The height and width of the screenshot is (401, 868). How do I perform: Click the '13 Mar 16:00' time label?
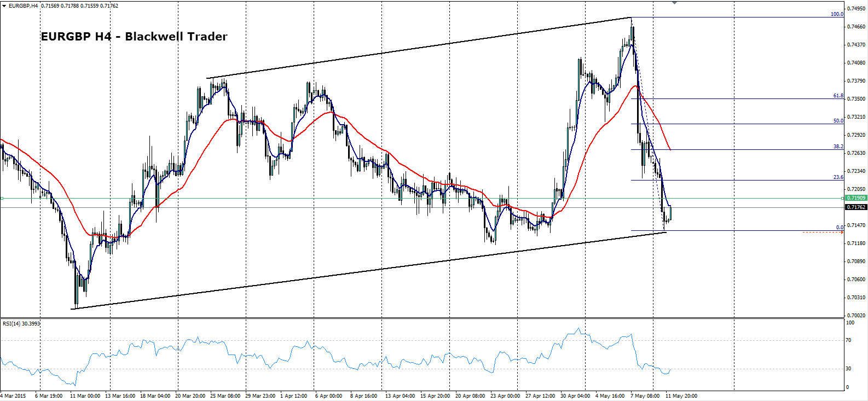(120, 396)
